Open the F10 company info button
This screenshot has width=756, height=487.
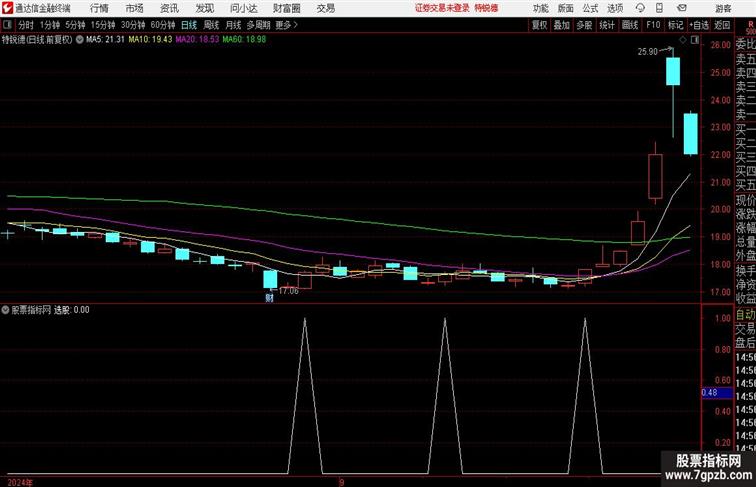point(653,25)
